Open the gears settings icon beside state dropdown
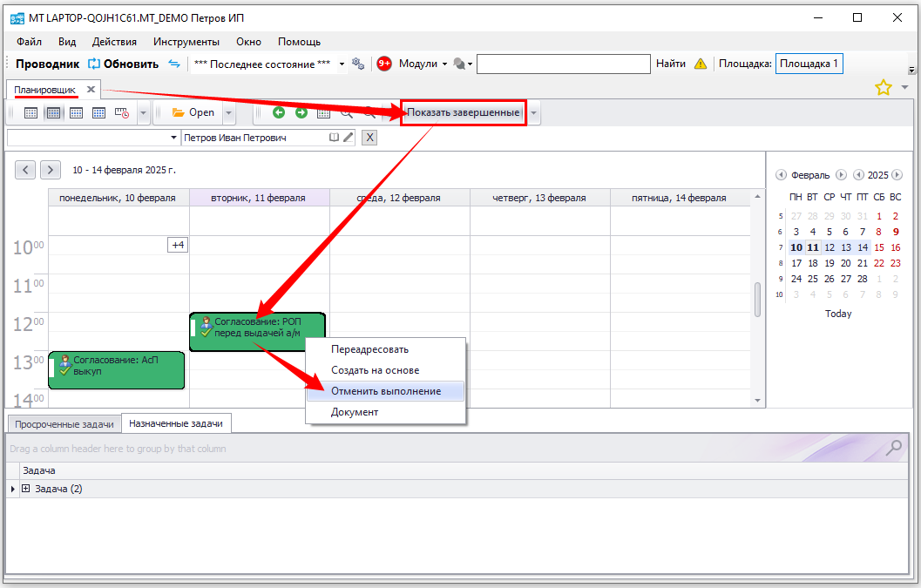Viewport: 921px width, 588px height. [x=357, y=64]
